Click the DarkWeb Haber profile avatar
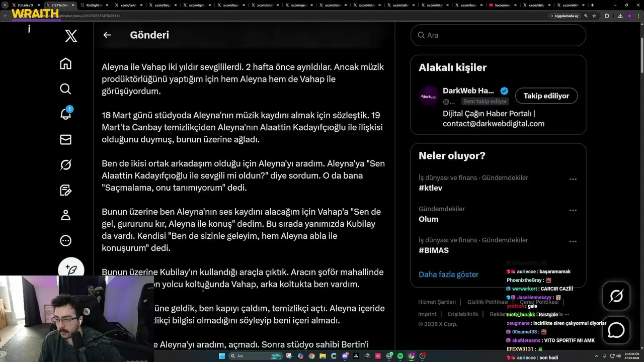The width and height of the screenshot is (644, 362). coord(429,96)
